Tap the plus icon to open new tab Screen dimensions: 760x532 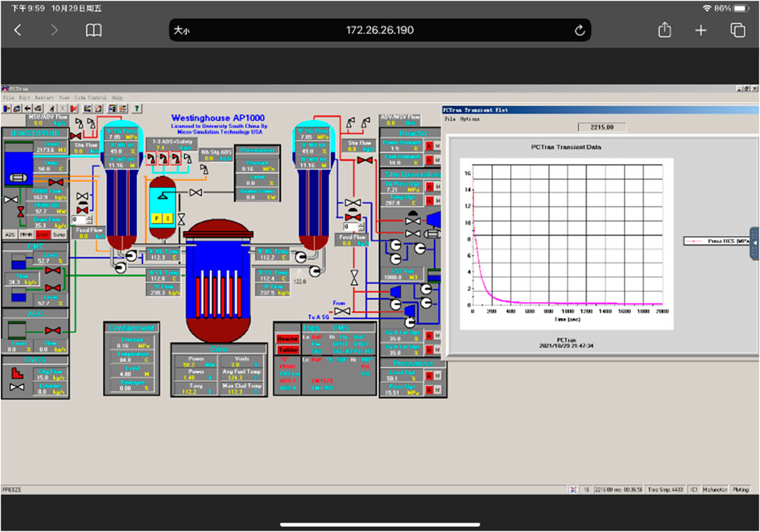700,31
